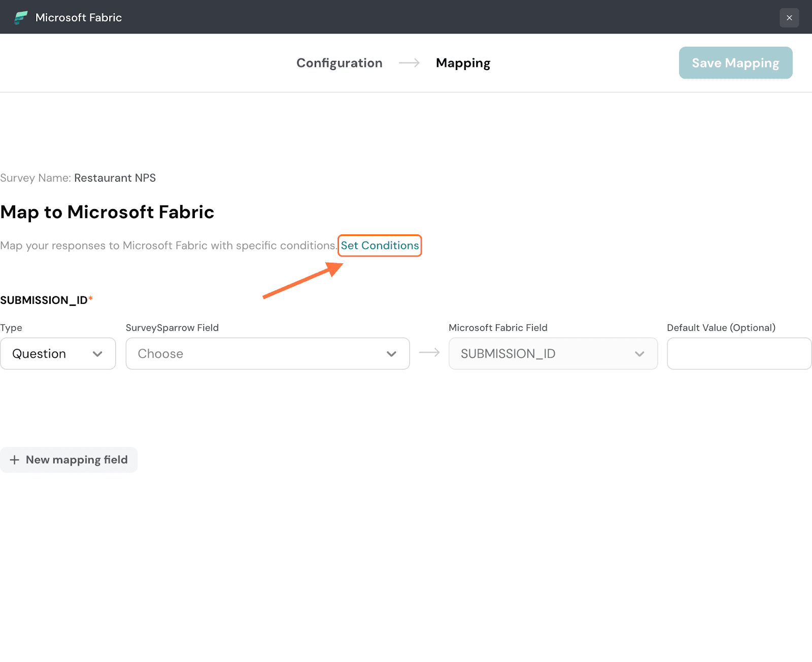This screenshot has width=812, height=662.
Task: Open the Microsoft Fabric Field dropdown
Action: click(553, 354)
